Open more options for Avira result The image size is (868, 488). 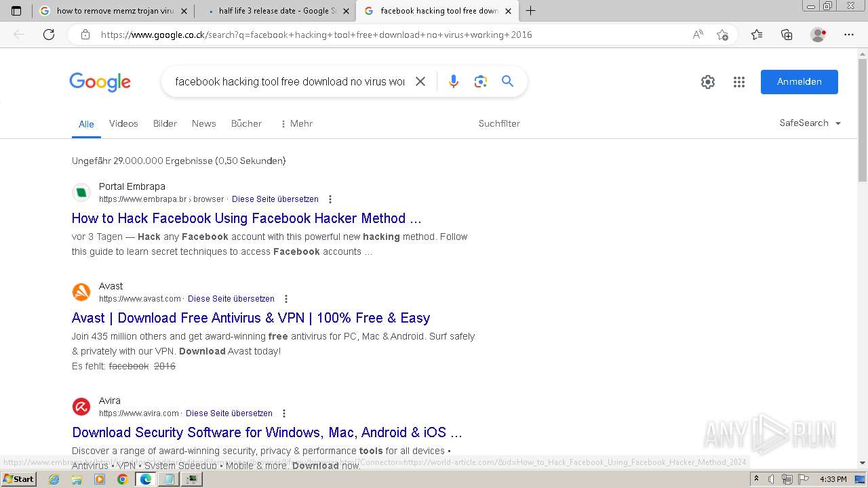(x=284, y=413)
